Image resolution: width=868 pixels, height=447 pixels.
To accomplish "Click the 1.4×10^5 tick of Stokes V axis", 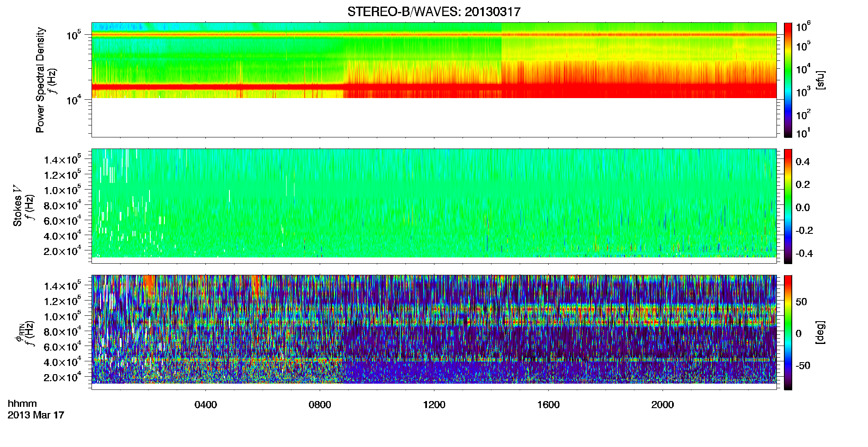I will point(62,159).
